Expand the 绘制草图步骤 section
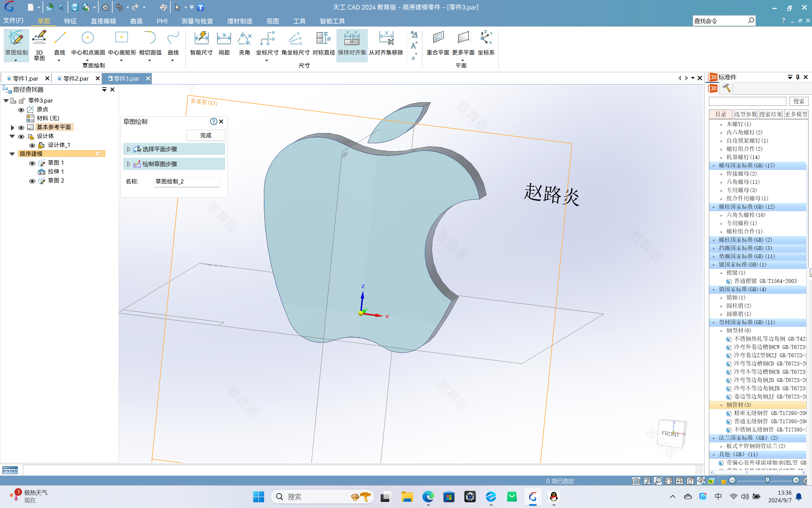 point(128,164)
